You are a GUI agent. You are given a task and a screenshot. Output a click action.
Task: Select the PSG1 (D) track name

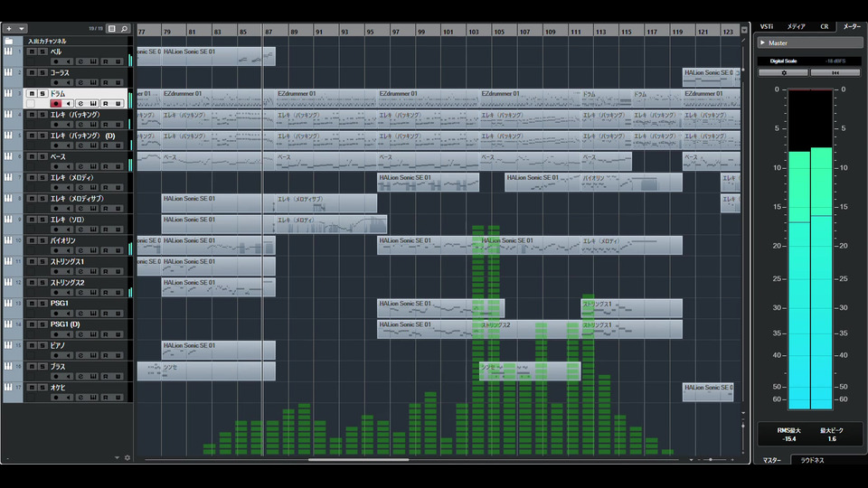[65, 324]
